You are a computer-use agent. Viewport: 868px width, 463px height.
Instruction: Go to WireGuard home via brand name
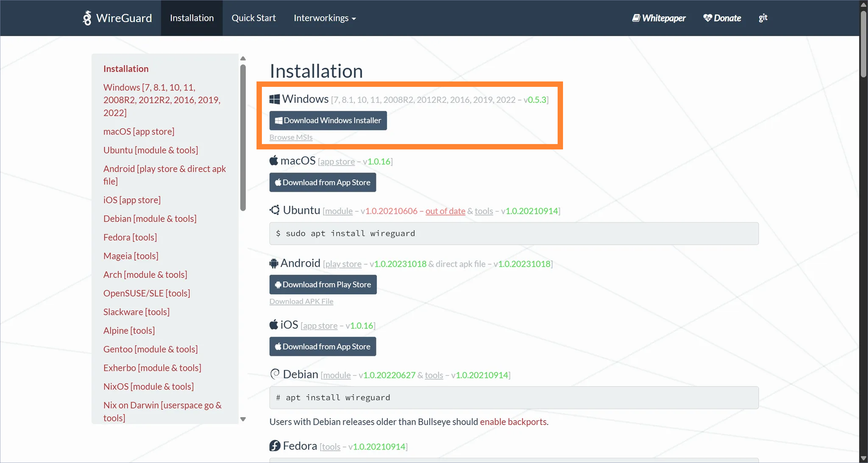click(x=124, y=18)
